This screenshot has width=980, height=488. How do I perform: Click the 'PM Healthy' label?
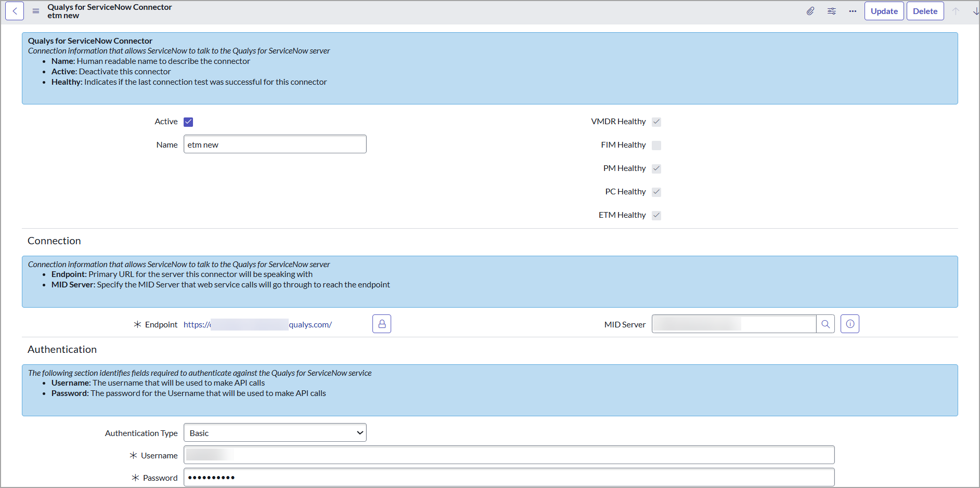(x=625, y=168)
